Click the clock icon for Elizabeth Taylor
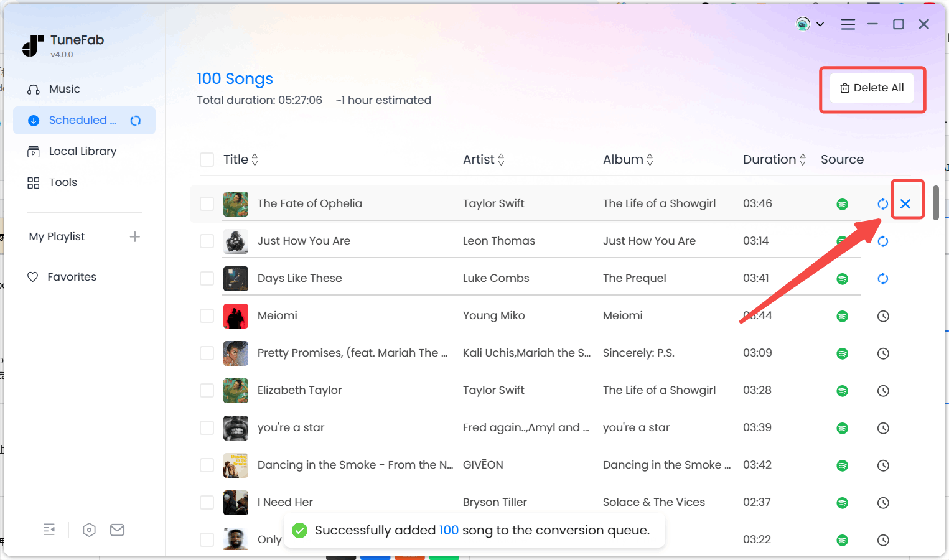 [x=882, y=391]
